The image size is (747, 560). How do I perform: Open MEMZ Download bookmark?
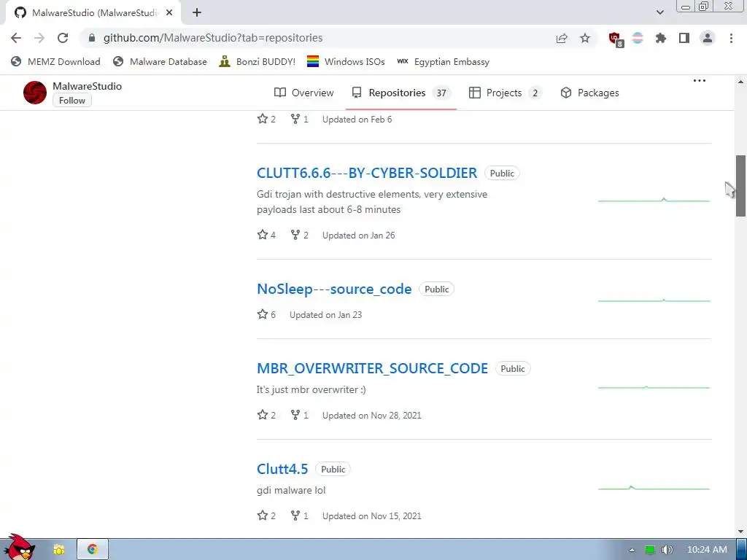pyautogui.click(x=55, y=61)
